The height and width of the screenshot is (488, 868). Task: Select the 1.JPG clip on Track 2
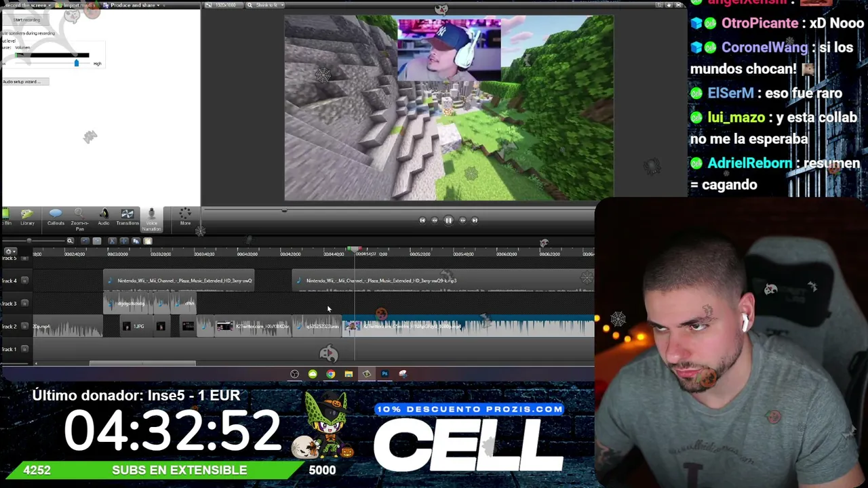coord(138,327)
